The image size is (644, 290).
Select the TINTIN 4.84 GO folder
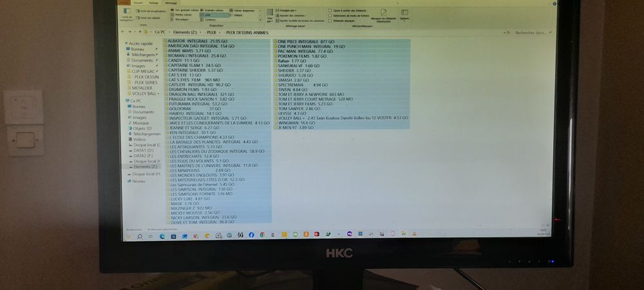pos(290,90)
